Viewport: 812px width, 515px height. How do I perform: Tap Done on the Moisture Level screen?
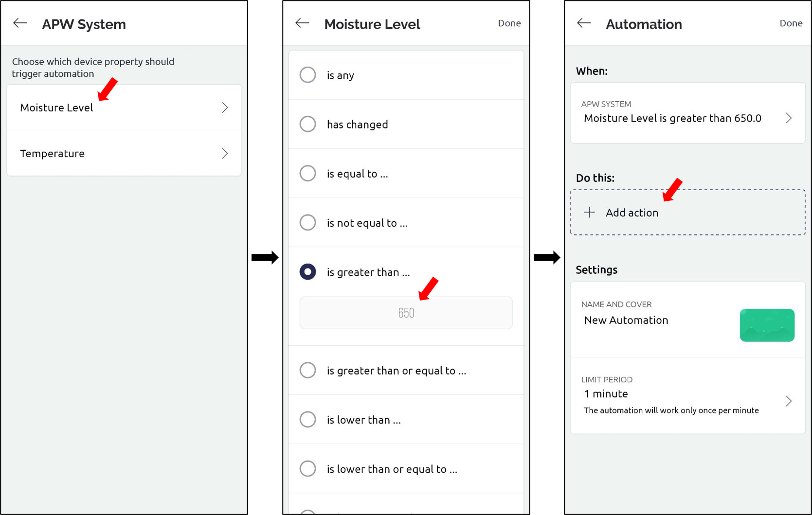(x=509, y=22)
